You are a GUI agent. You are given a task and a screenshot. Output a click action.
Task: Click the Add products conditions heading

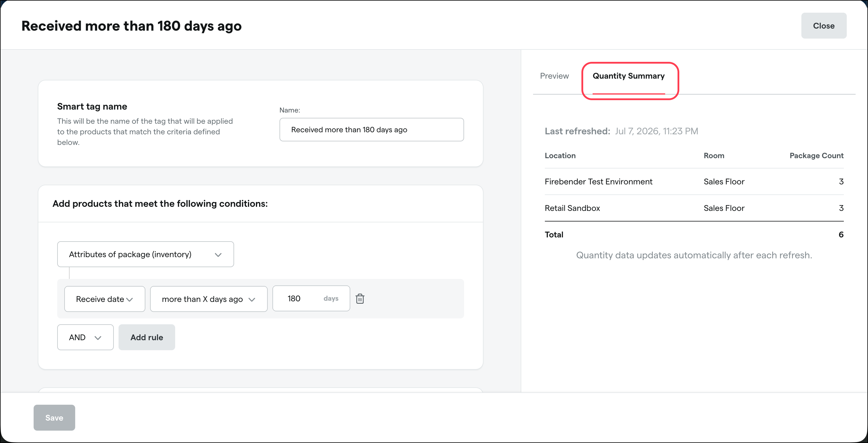point(160,204)
